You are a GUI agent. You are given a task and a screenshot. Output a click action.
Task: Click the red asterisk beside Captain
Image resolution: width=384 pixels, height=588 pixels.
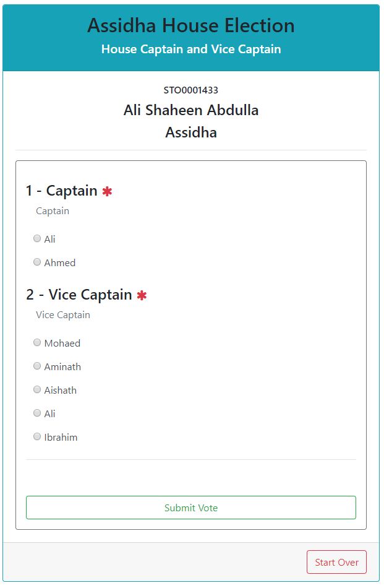(107, 191)
